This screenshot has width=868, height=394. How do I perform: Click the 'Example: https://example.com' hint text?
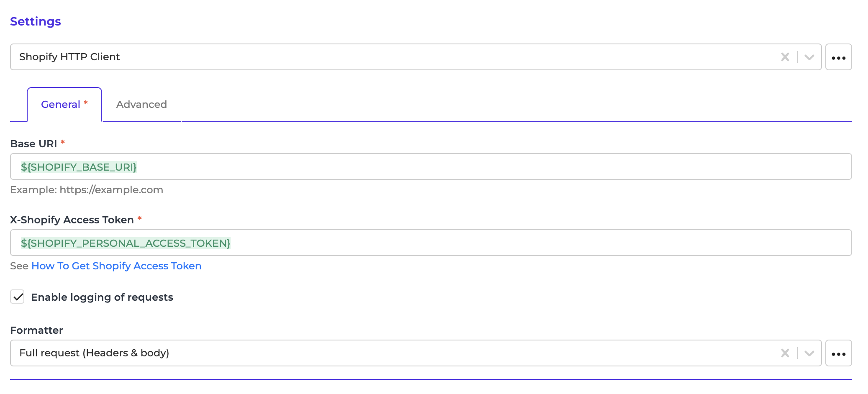coord(87,190)
